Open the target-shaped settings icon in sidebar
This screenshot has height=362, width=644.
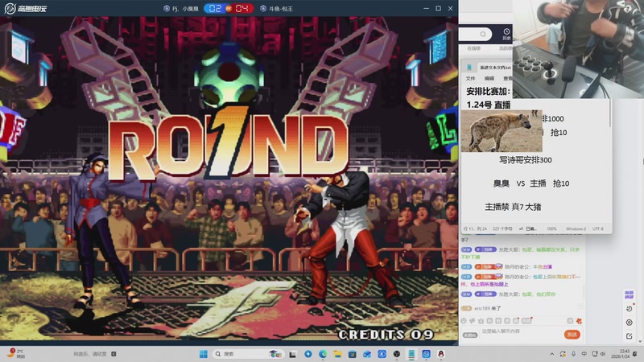tap(629, 323)
